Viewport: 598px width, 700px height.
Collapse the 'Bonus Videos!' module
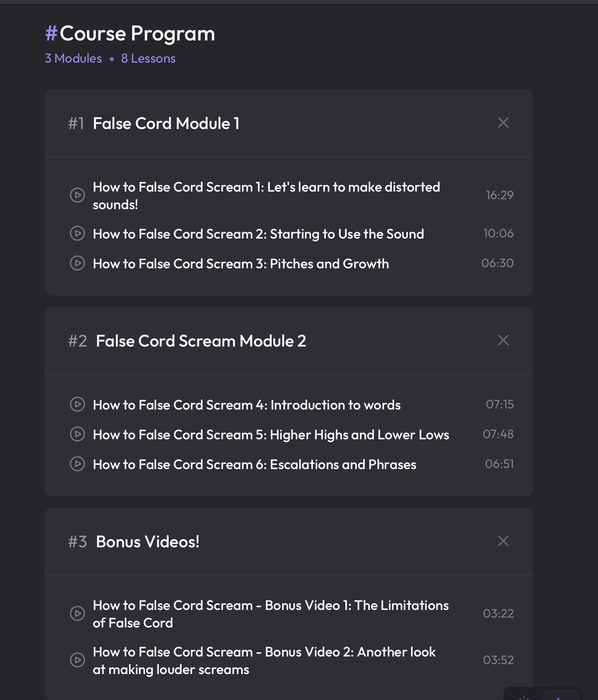tap(503, 541)
